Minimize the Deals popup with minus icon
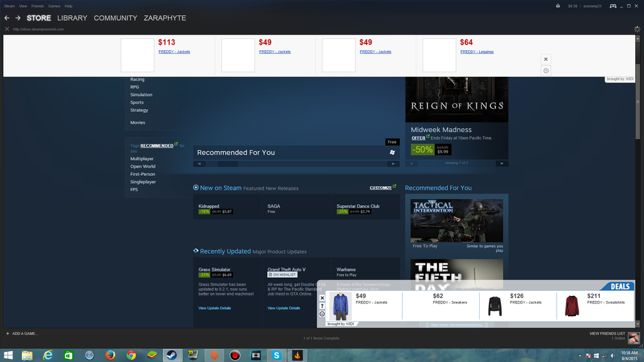The width and height of the screenshot is (644, 362). [x=323, y=314]
